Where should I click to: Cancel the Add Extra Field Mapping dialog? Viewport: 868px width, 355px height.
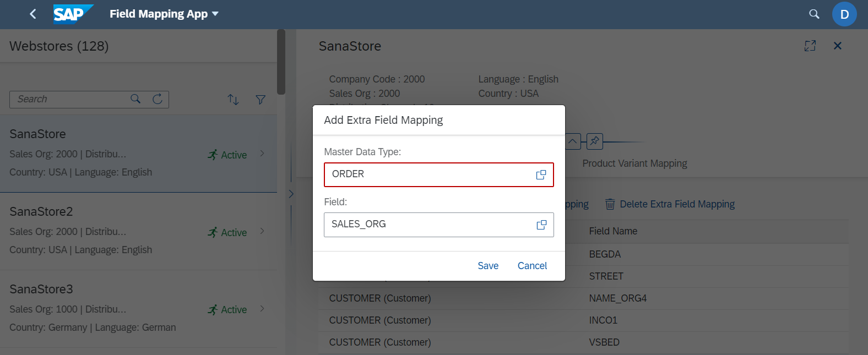[532, 266]
